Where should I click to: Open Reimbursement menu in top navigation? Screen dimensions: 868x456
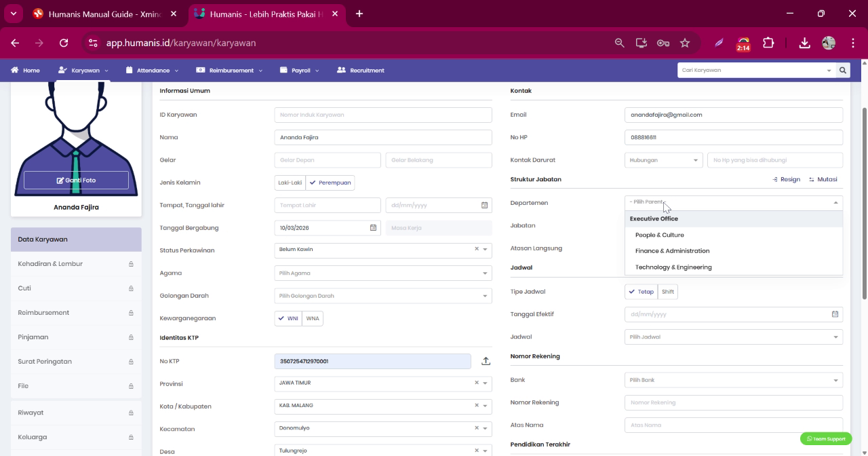pyautogui.click(x=229, y=70)
